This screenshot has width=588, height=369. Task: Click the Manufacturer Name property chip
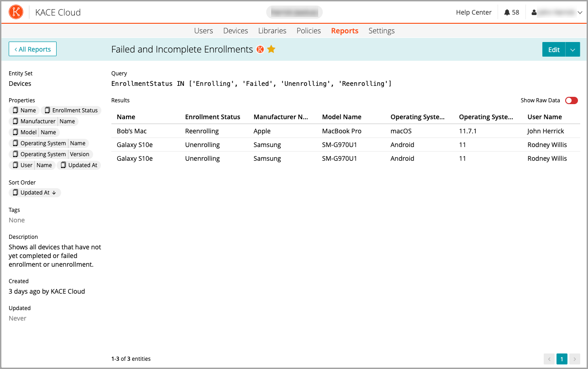43,121
